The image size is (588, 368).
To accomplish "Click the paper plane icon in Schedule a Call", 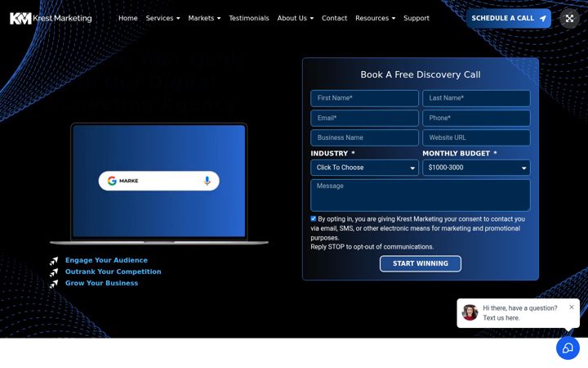I will (542, 18).
